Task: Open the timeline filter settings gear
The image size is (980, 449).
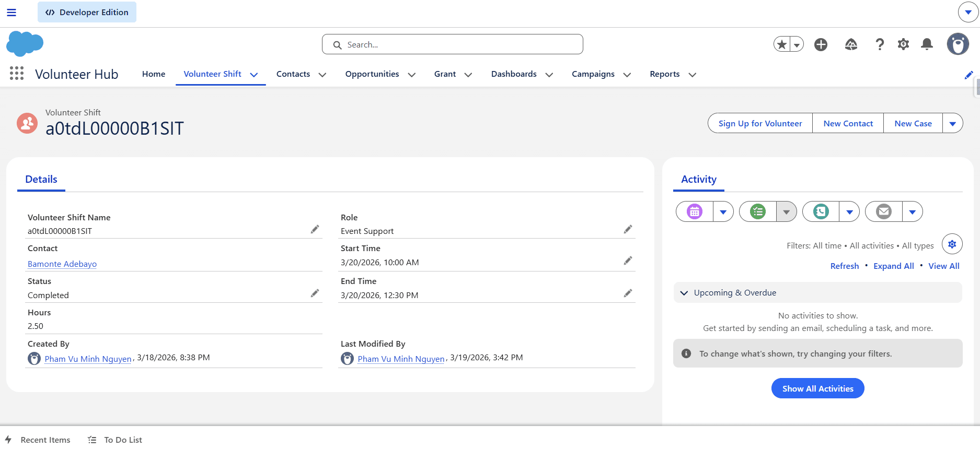Action: (952, 244)
